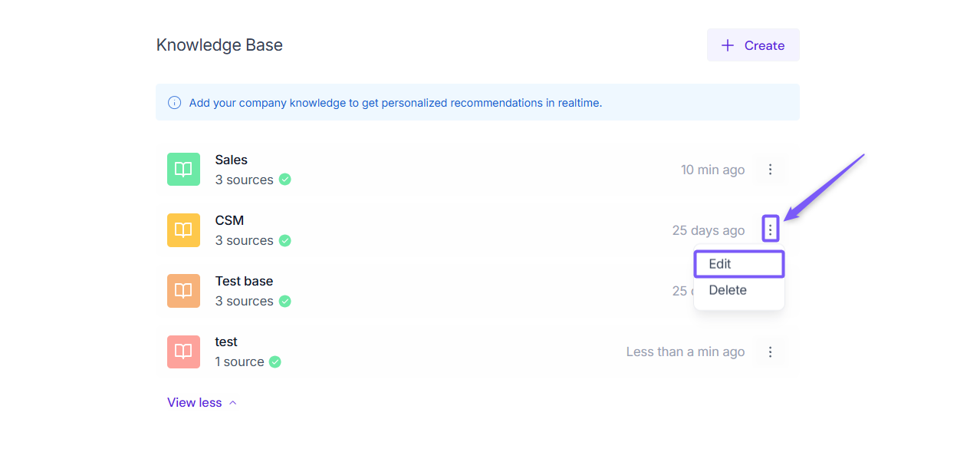The width and height of the screenshot is (980, 449).
Task: Click the checkmark next to '1 source'
Action: coord(275,362)
